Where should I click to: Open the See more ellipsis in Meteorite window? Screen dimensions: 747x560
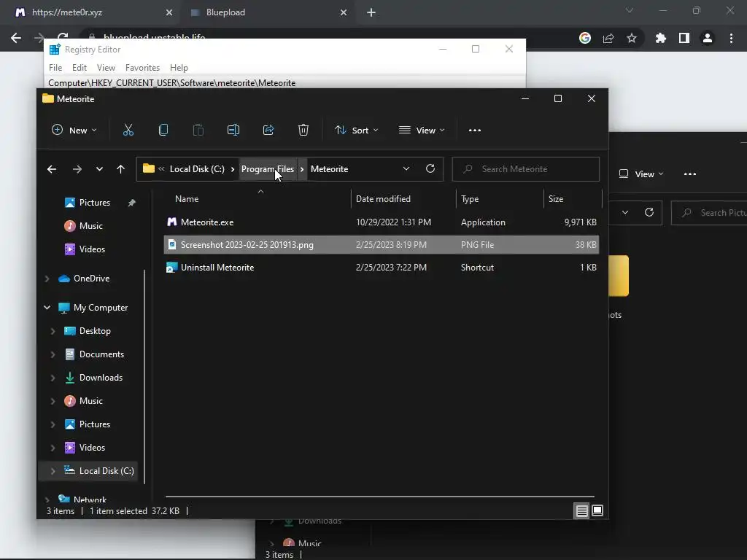[474, 130]
